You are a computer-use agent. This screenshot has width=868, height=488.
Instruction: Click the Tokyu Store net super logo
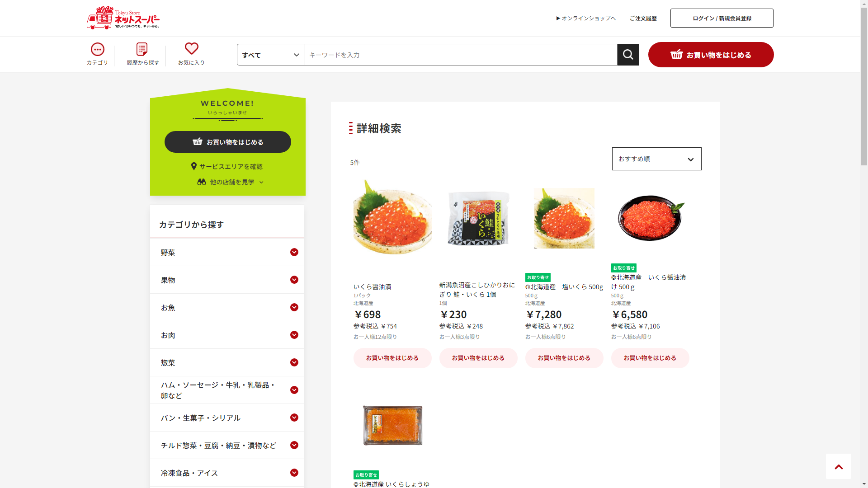(x=123, y=18)
